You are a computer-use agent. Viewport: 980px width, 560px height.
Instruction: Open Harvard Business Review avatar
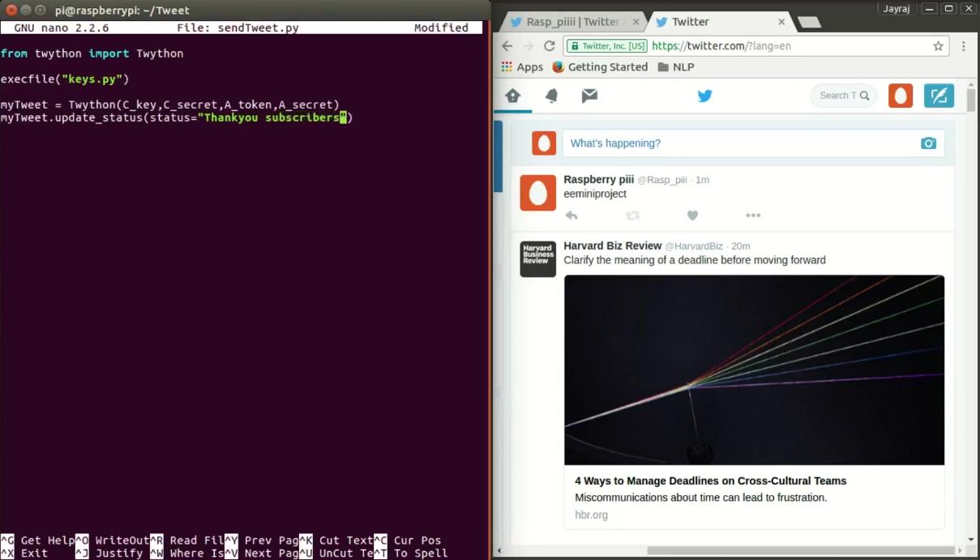click(x=537, y=259)
